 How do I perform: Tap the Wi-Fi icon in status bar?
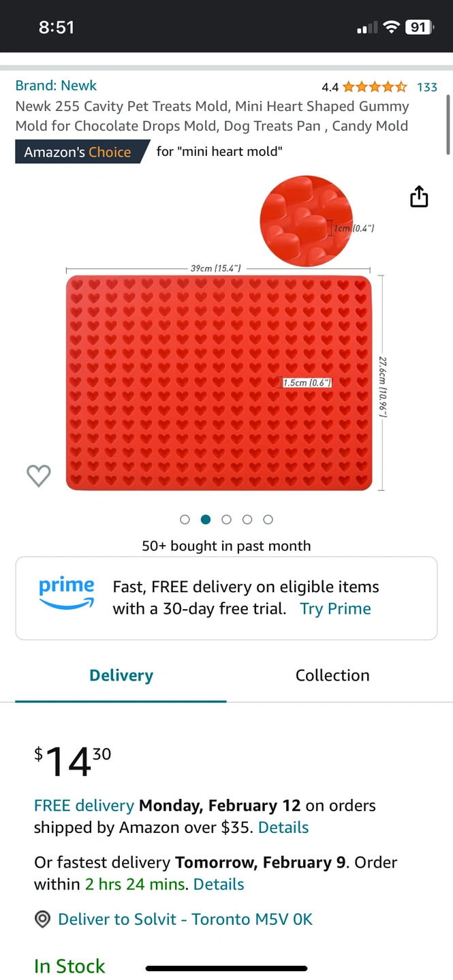[391, 27]
